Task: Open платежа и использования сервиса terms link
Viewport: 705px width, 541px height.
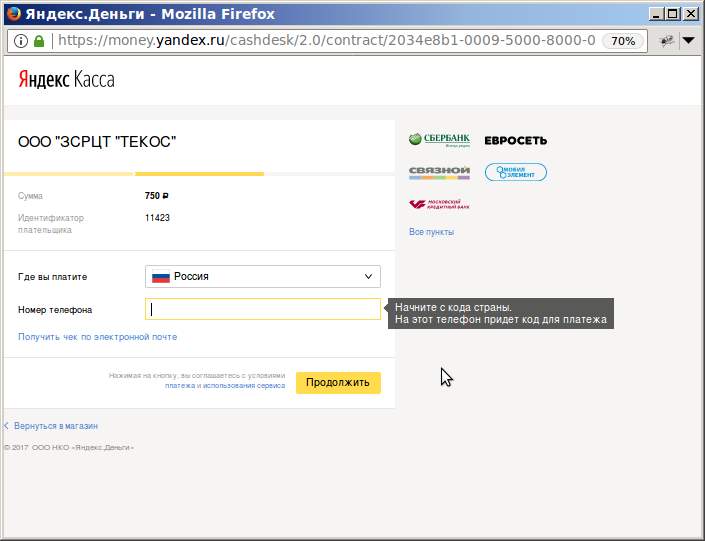Action: [x=225, y=386]
